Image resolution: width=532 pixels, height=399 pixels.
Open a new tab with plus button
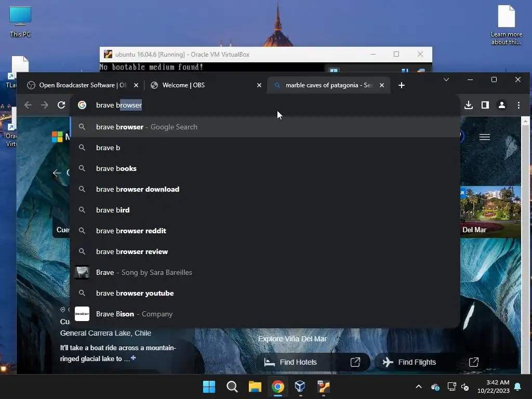(402, 85)
